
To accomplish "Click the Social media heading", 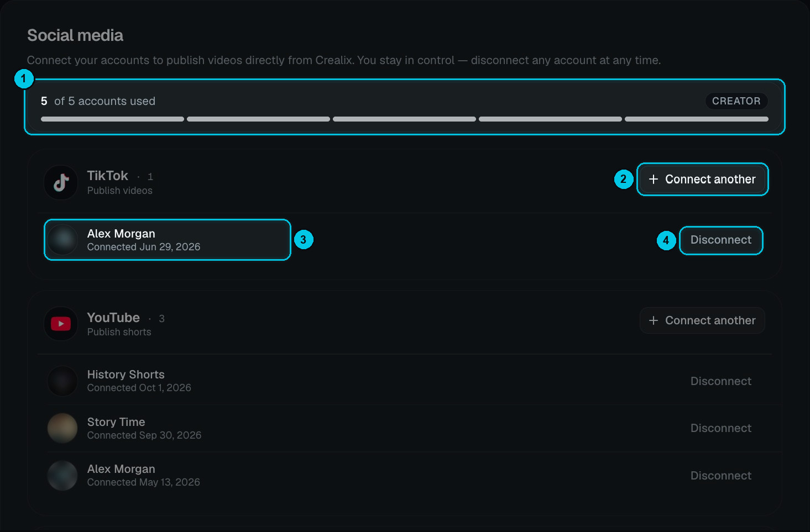I will click(x=75, y=35).
